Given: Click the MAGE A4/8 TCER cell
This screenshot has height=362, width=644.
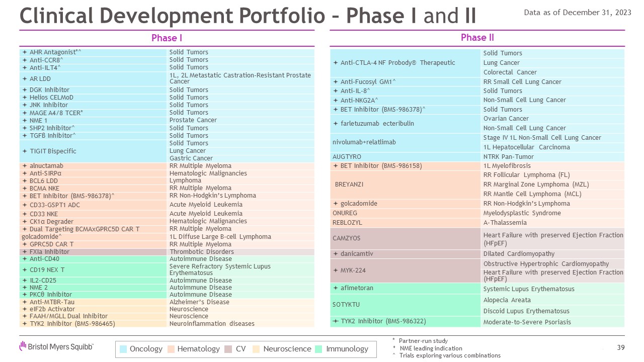Looking at the screenshot, I should pyautogui.click(x=93, y=113).
